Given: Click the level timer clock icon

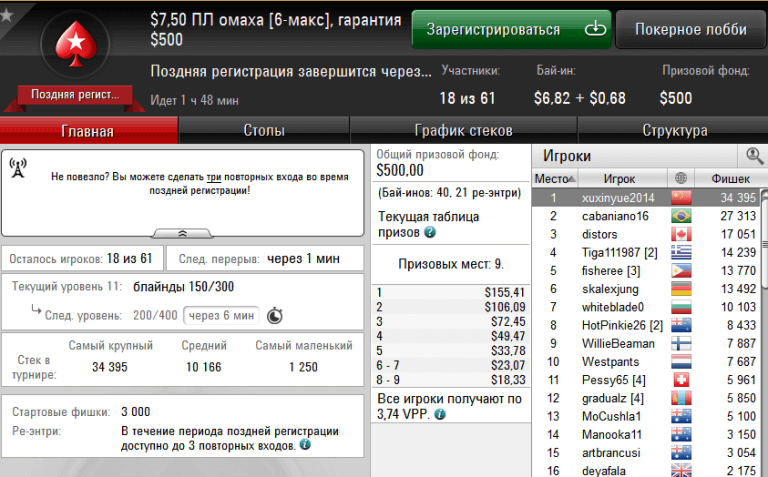Looking at the screenshot, I should point(274,315).
